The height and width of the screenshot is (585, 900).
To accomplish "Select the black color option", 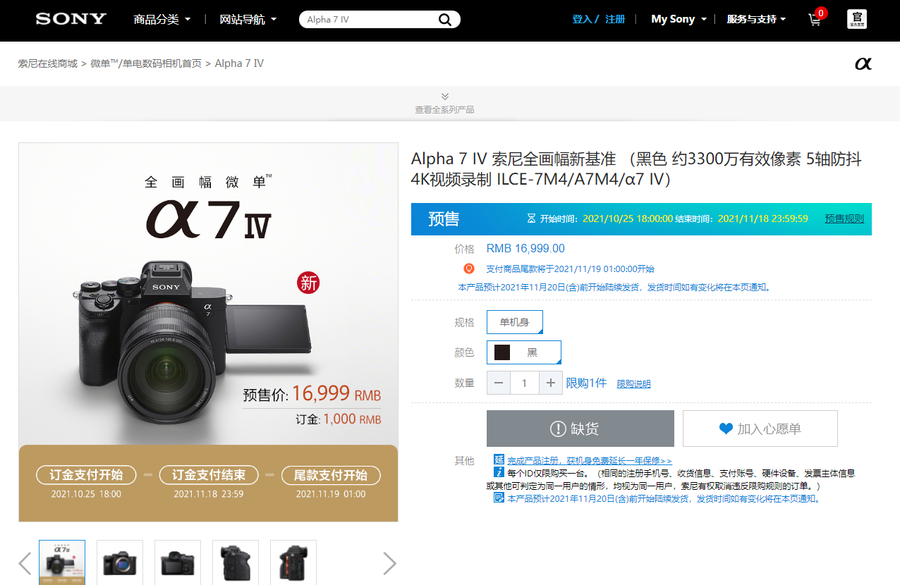I will pos(523,352).
